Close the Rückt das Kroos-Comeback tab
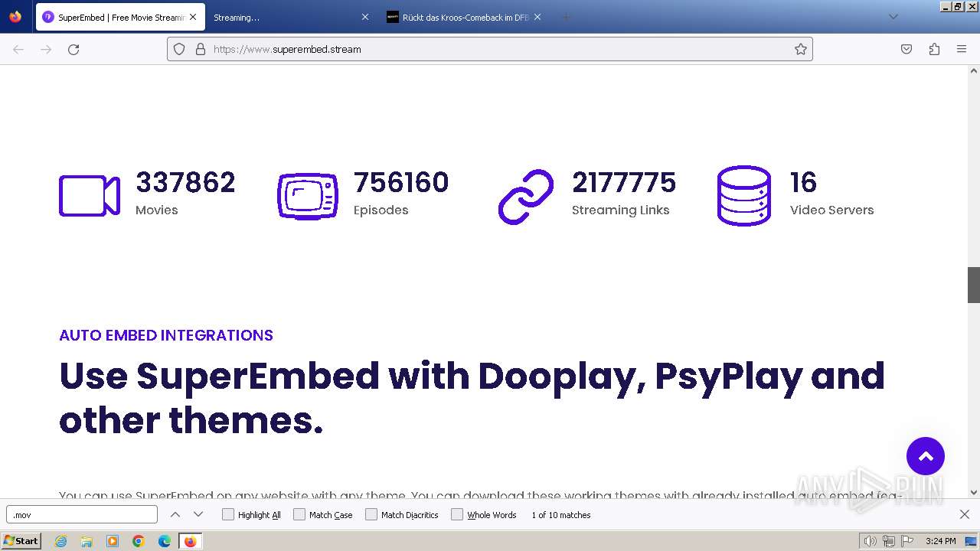Screen dimensions: 980x551 [x=537, y=17]
